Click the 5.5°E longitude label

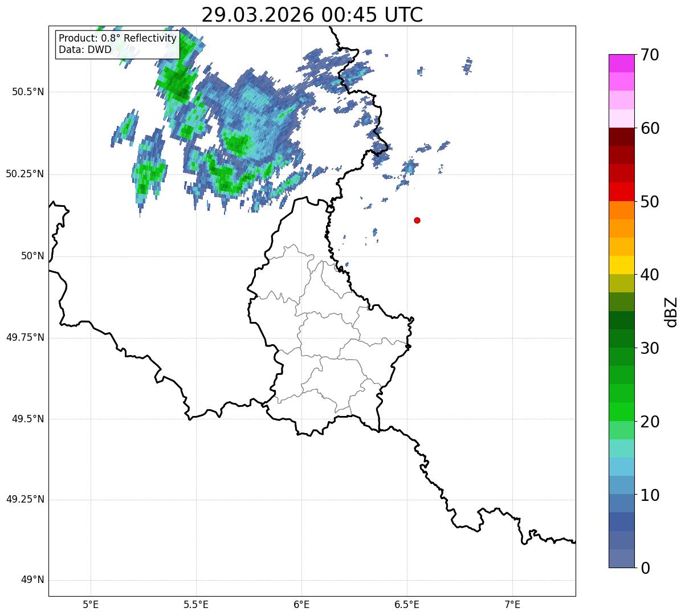point(196,604)
